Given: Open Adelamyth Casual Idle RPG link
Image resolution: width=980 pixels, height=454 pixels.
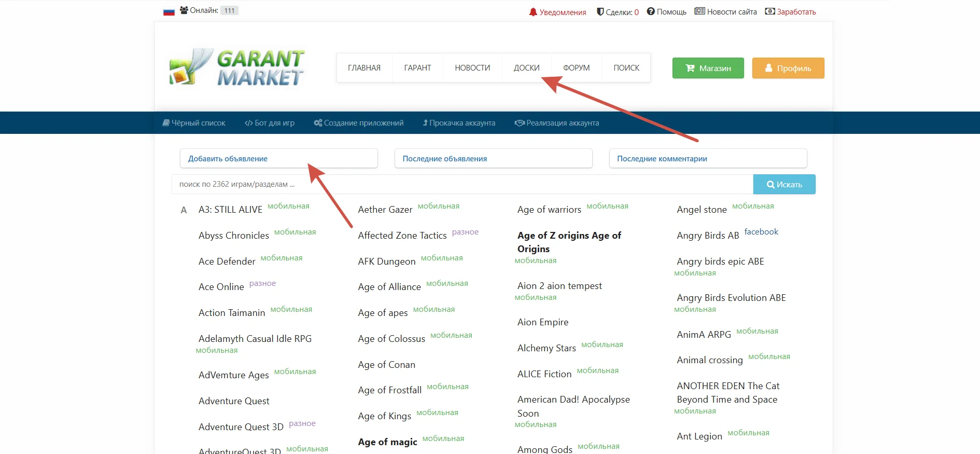Looking at the screenshot, I should [255, 339].
